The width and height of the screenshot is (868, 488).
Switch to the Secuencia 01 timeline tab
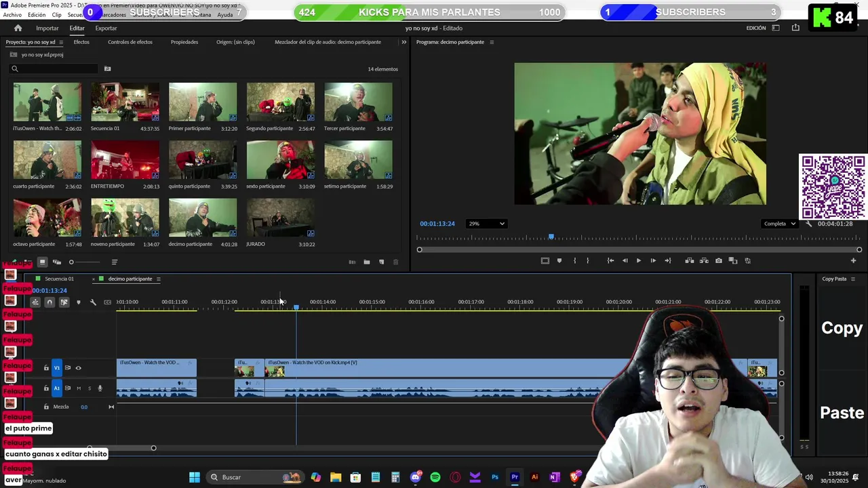point(59,279)
